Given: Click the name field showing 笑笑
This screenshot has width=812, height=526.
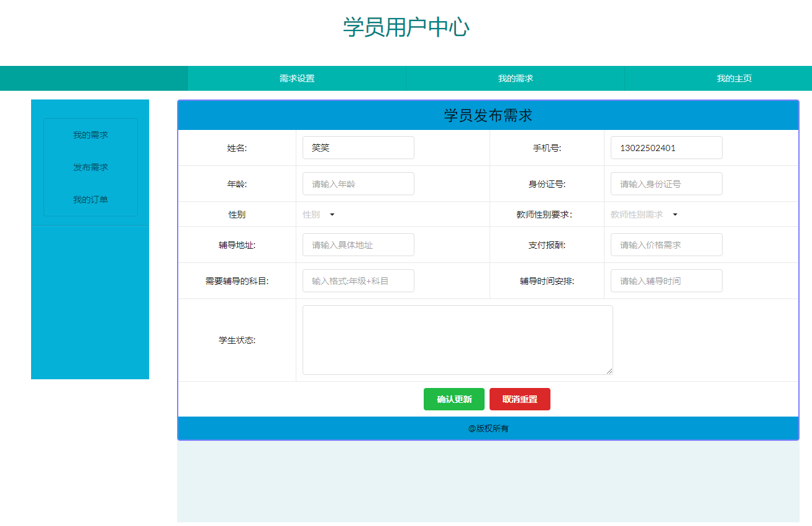Looking at the screenshot, I should [358, 147].
